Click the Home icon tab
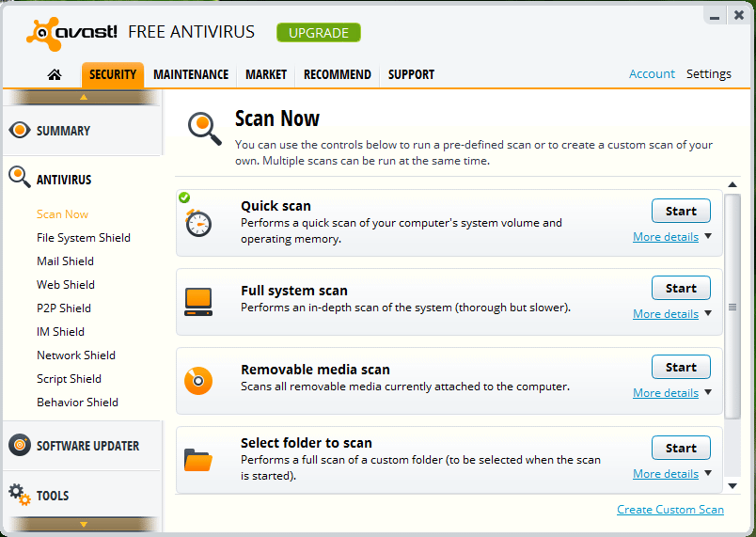 coord(55,74)
